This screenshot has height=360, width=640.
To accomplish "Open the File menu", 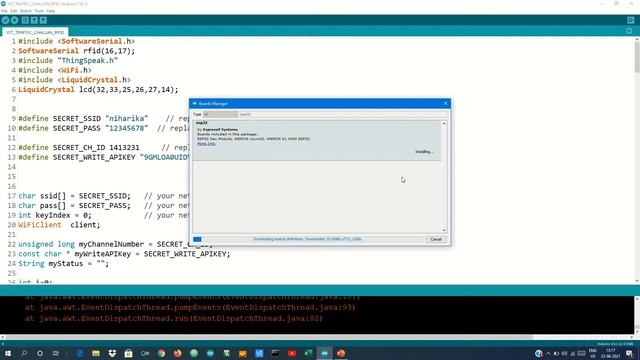I will coord(4,11).
